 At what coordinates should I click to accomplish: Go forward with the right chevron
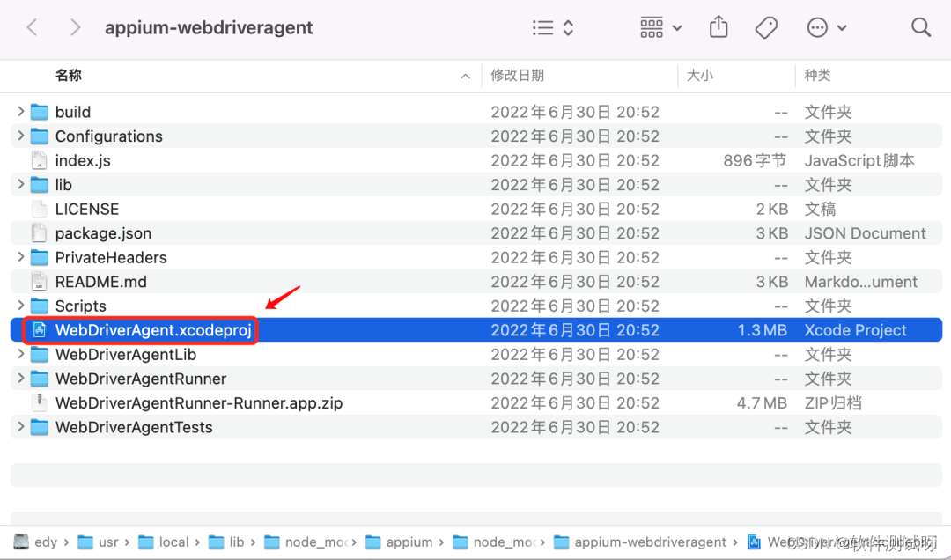75,27
